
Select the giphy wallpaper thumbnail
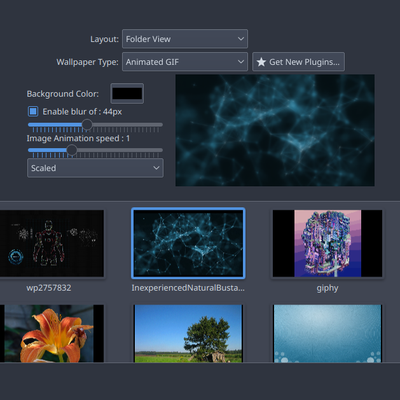tap(327, 243)
